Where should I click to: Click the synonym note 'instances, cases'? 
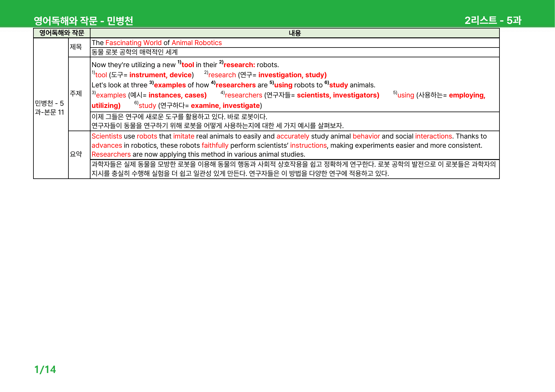tap(177, 95)
